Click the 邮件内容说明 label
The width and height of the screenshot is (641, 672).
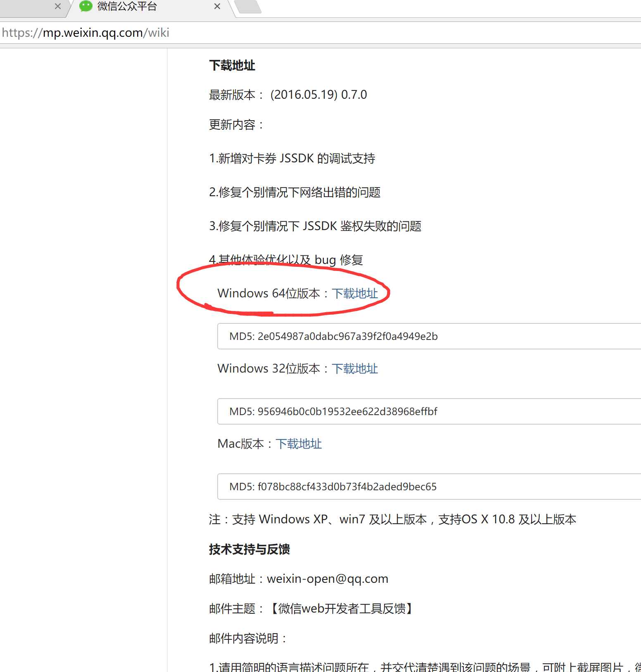(247, 638)
